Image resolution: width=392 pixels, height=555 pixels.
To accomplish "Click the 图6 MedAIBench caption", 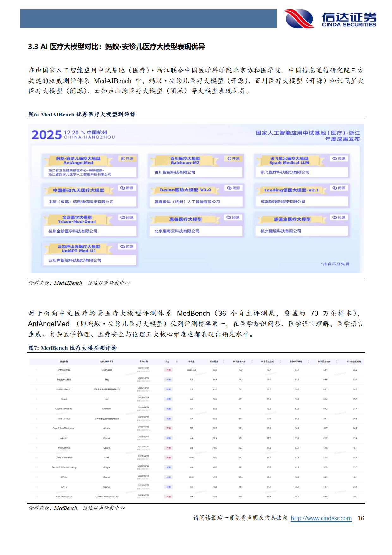I will tap(82, 115).
